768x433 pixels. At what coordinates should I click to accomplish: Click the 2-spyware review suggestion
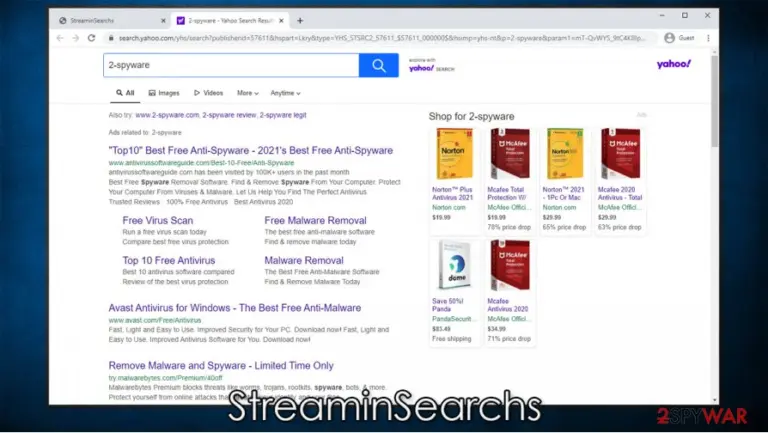[x=229, y=115]
